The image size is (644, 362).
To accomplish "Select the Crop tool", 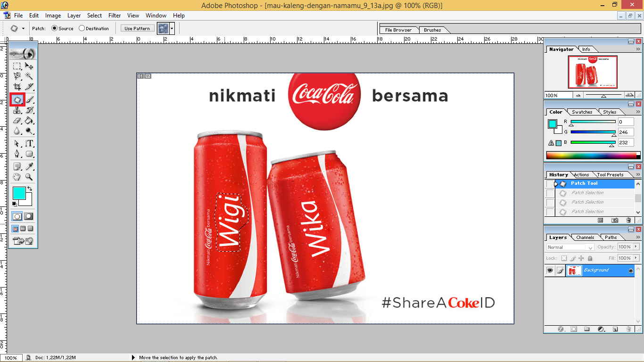I will coord(17,87).
